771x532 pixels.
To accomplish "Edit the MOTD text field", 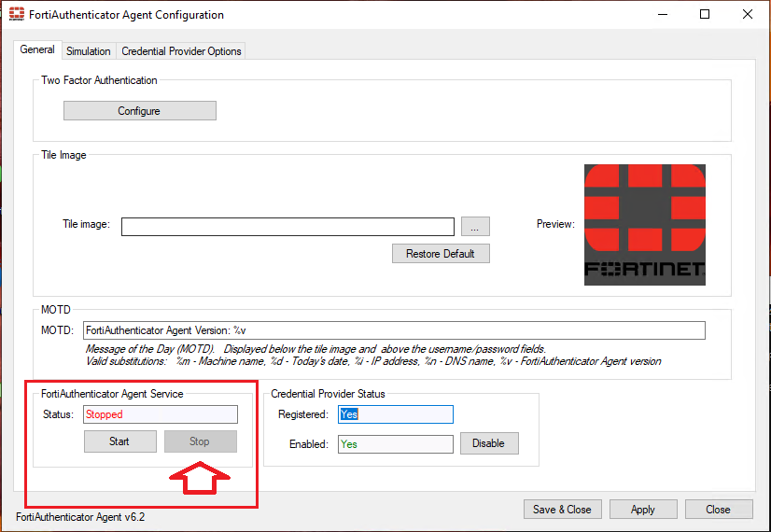I will click(x=394, y=330).
